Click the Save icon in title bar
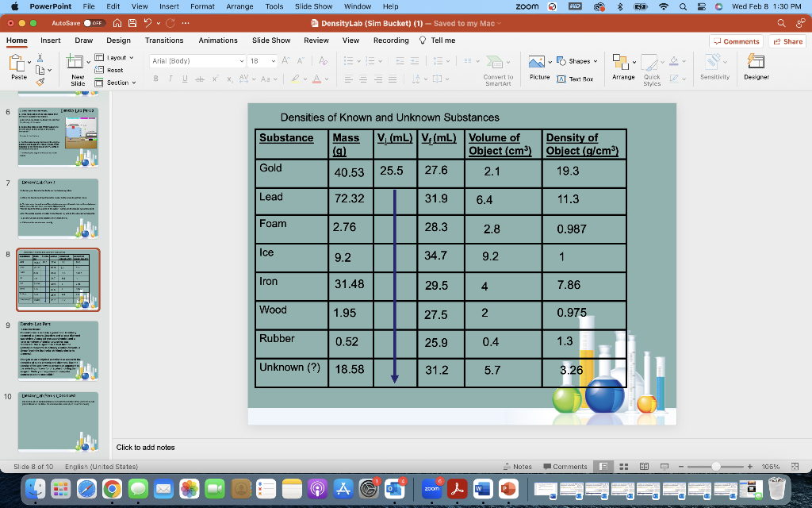Screen dimensions: 812x508 [x=132, y=23]
